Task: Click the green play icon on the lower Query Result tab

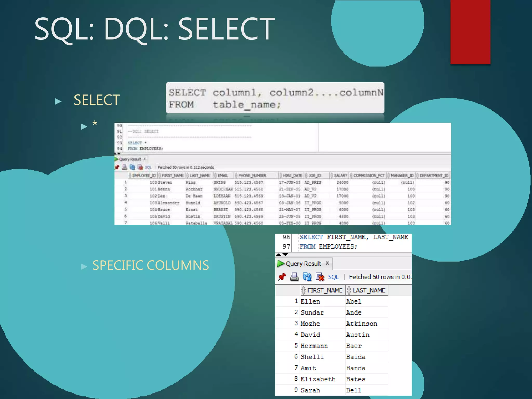Action: 280,263
